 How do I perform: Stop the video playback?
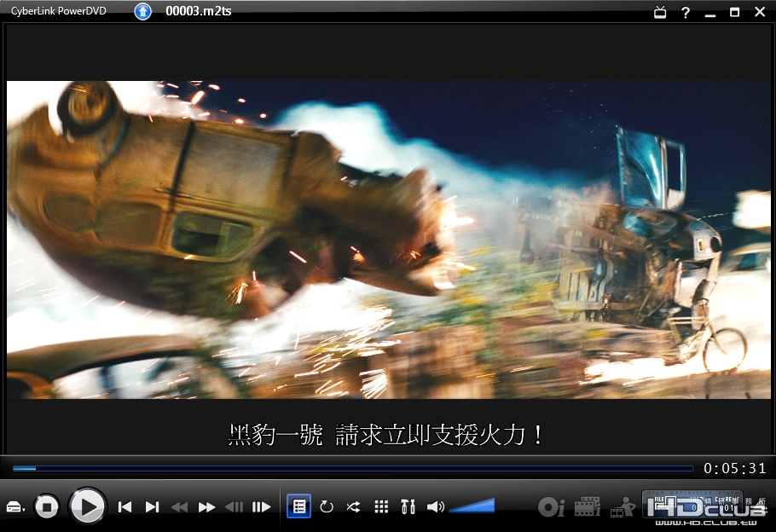point(47,506)
